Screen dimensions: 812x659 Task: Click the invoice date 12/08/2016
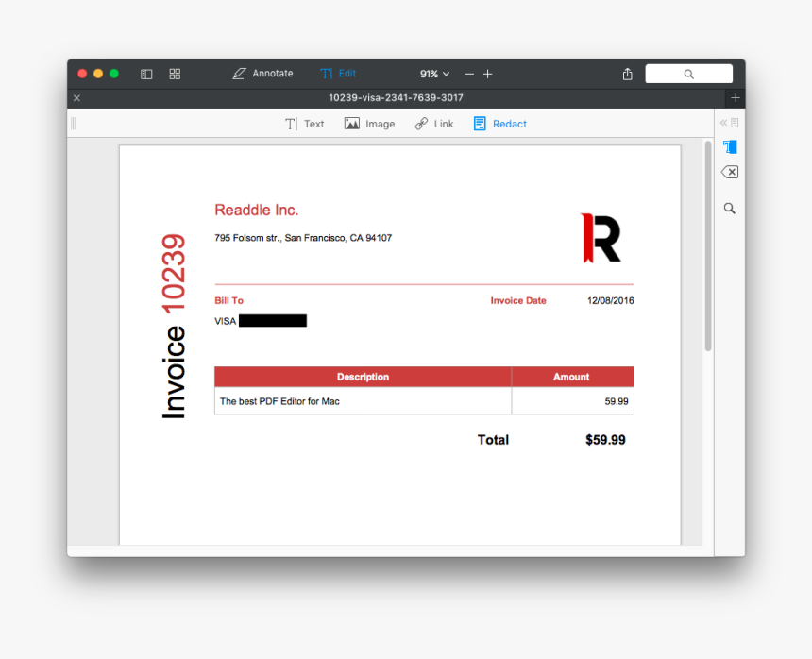(611, 301)
